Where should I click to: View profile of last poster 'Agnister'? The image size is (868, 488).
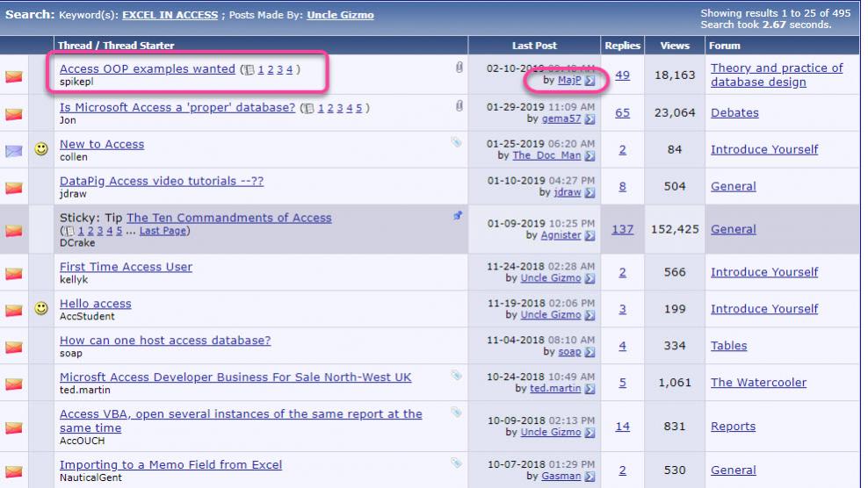click(561, 235)
